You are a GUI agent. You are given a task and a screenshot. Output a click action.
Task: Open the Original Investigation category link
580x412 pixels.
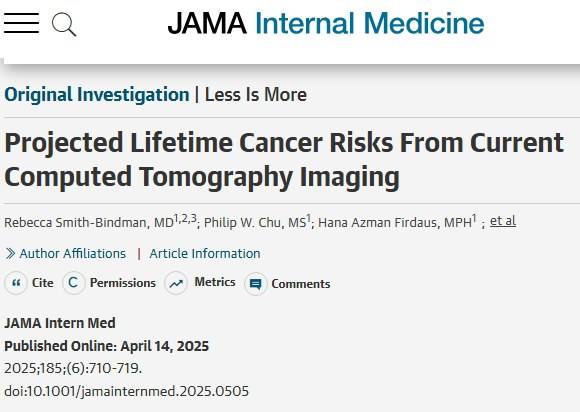[x=97, y=94]
